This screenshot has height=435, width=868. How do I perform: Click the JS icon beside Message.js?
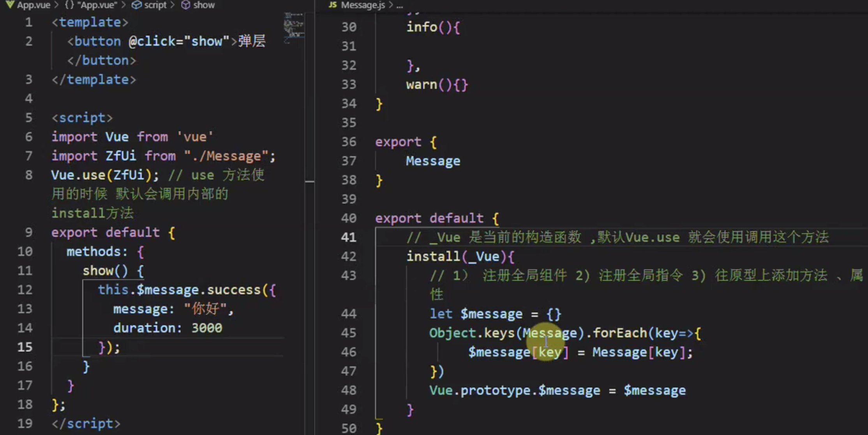[x=333, y=5]
